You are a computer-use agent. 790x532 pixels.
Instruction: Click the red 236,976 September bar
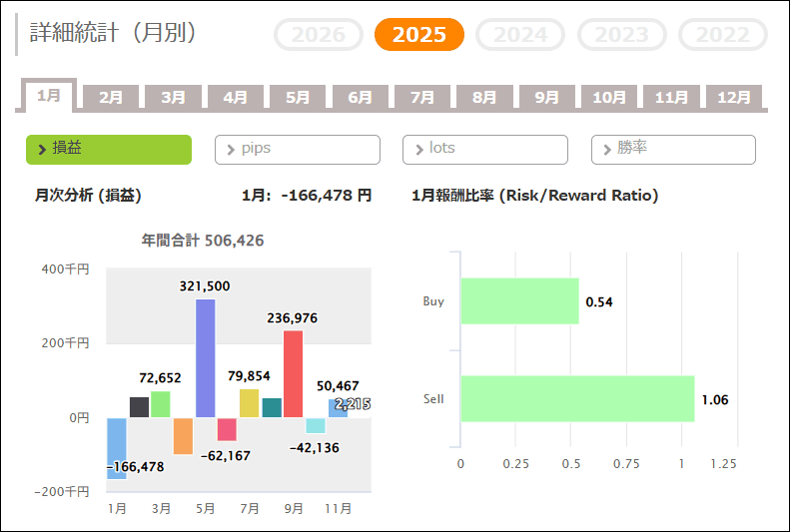pos(293,373)
